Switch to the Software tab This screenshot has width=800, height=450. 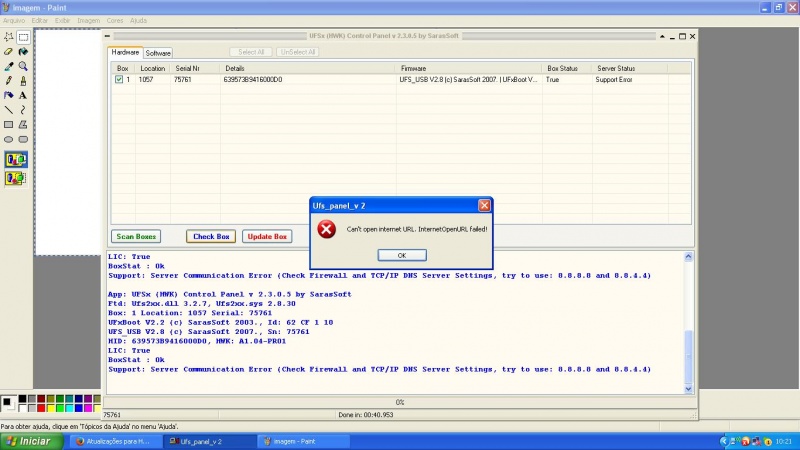click(x=158, y=53)
